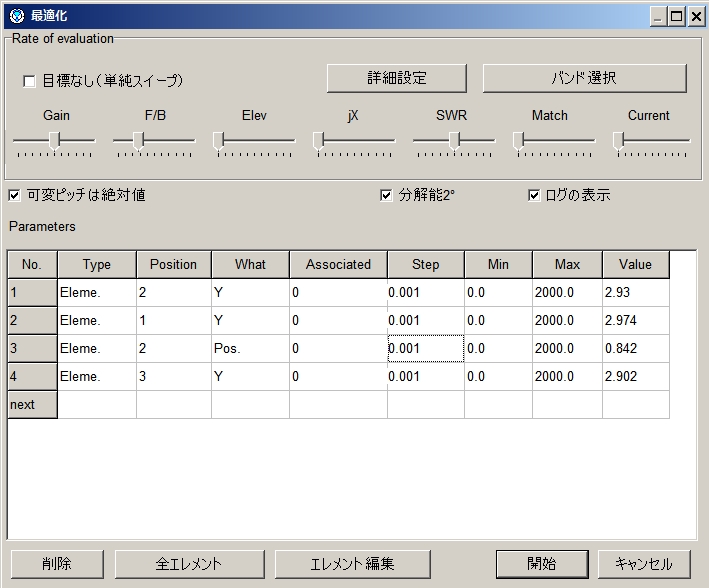Click the 最適化 window title icon
709x588 pixels.
[17, 16]
